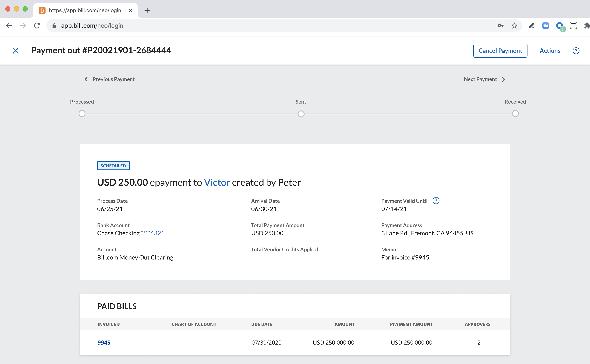Click the AMOUNT column header
This screenshot has height=364, width=590.
[x=344, y=324]
